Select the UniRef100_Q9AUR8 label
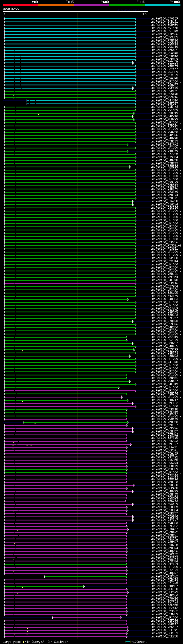 (164, 78)
